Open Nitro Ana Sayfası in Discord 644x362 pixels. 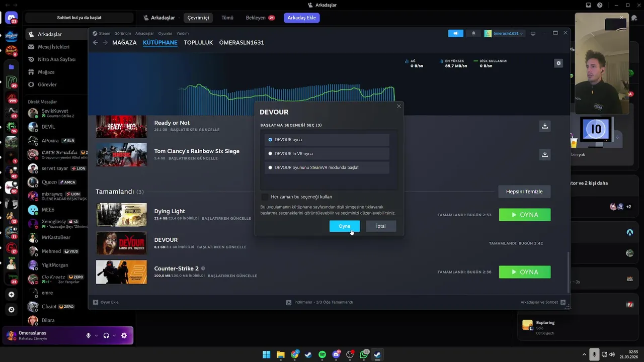[56, 59]
